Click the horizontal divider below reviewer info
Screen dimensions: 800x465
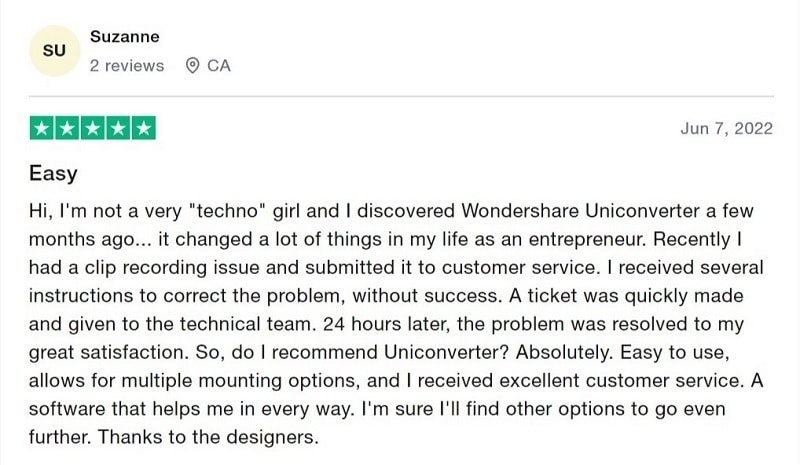(400, 96)
